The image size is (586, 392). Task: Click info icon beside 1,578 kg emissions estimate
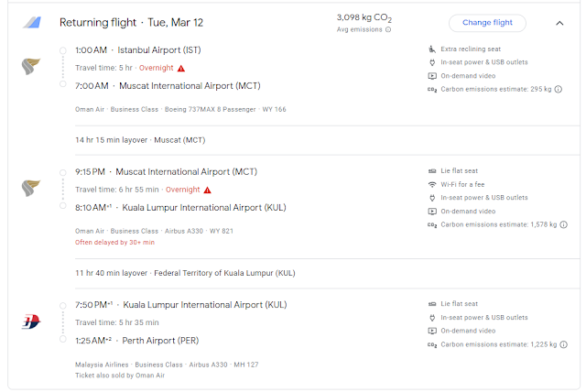pyautogui.click(x=563, y=224)
